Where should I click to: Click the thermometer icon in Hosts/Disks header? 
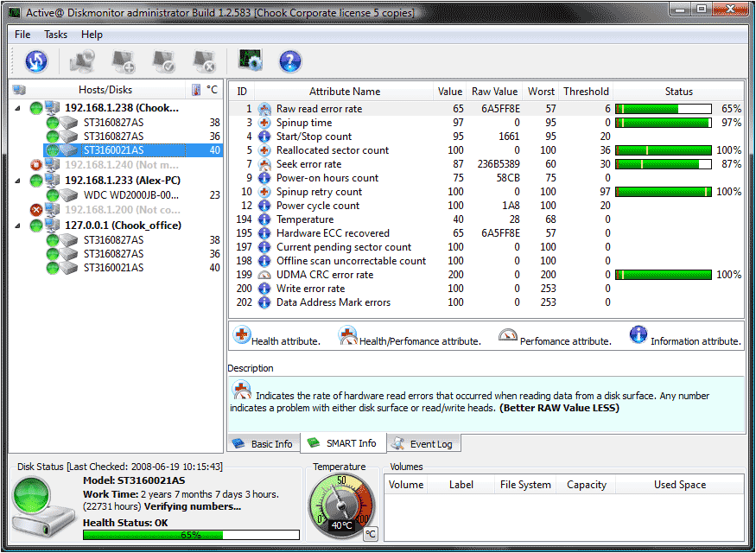pos(196,90)
